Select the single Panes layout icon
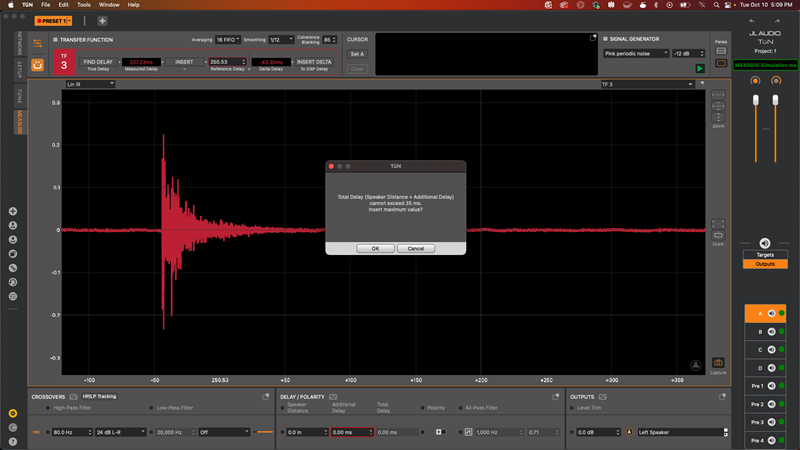Image resolution: width=800 pixels, height=450 pixels. (x=721, y=63)
